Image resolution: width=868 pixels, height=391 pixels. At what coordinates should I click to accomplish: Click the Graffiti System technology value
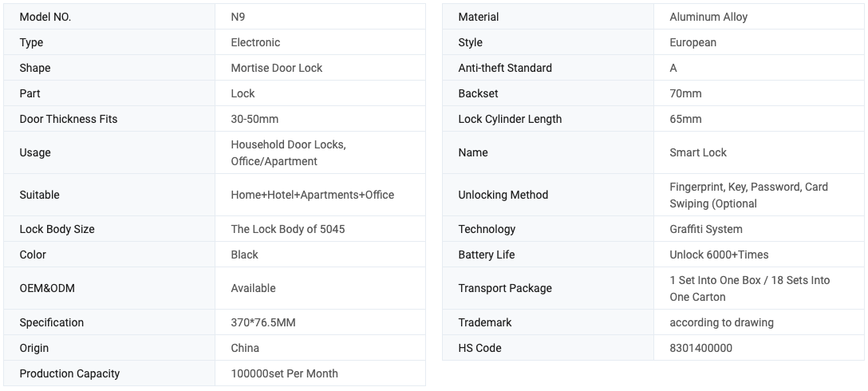tap(706, 229)
